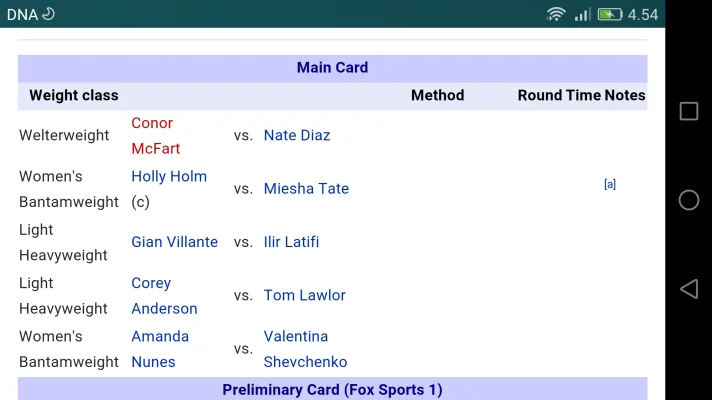Tap the Wi-Fi status icon
The image size is (712, 400).
[556, 14]
